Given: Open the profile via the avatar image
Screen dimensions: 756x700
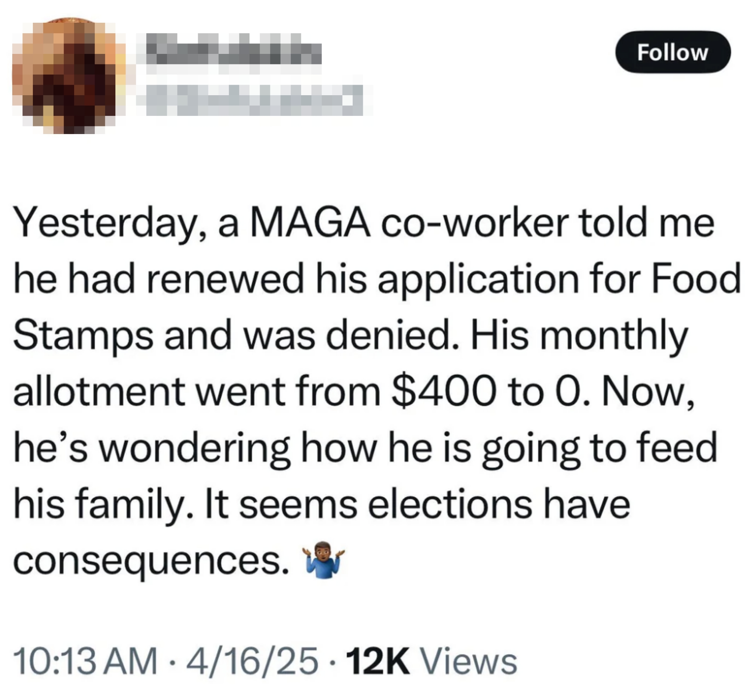Looking at the screenshot, I should pos(68,74).
